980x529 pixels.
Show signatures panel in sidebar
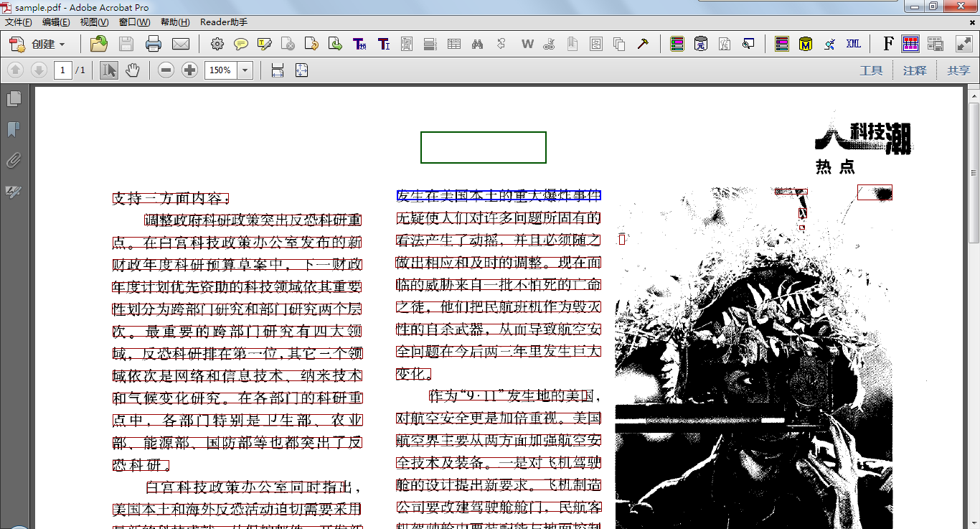click(14, 192)
